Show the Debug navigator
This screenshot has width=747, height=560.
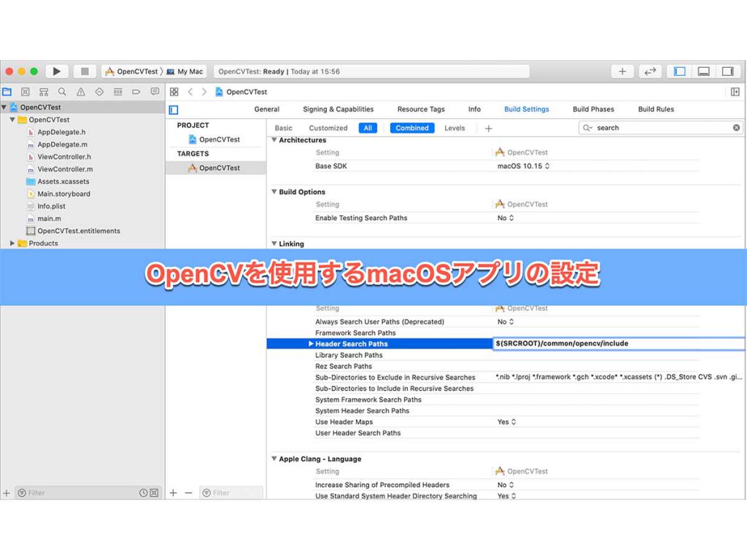(x=117, y=92)
